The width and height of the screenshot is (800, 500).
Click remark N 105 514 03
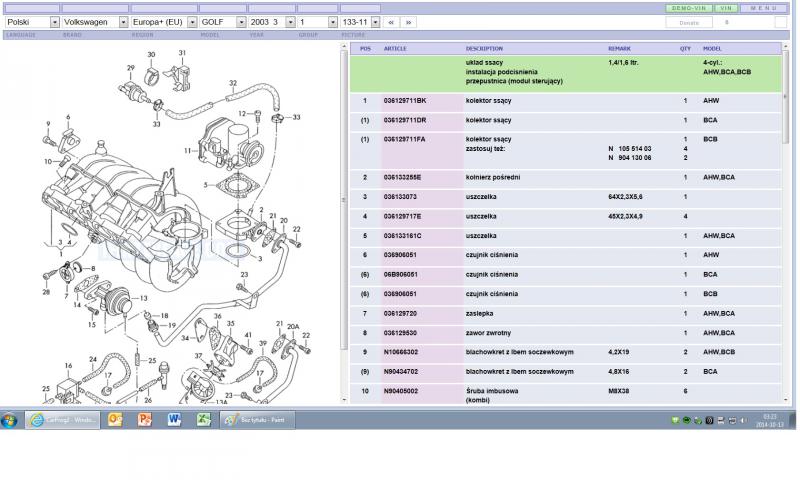630,149
